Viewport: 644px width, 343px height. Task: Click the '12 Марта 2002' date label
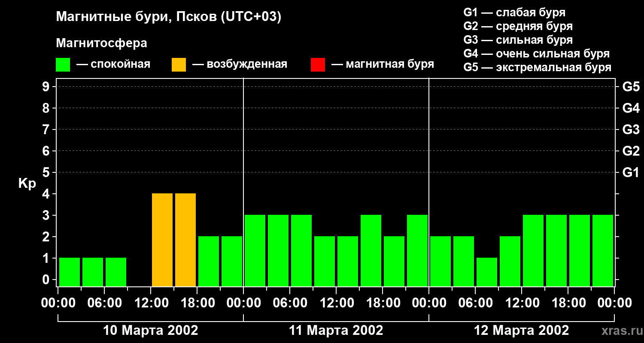[521, 331]
